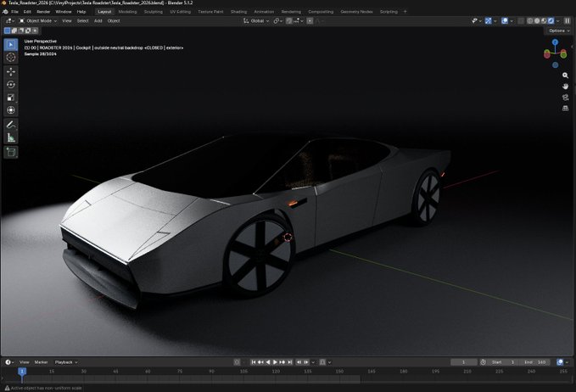This screenshot has width=576, height=392.
Task: Activate the Annotate tool
Action: (x=11, y=125)
